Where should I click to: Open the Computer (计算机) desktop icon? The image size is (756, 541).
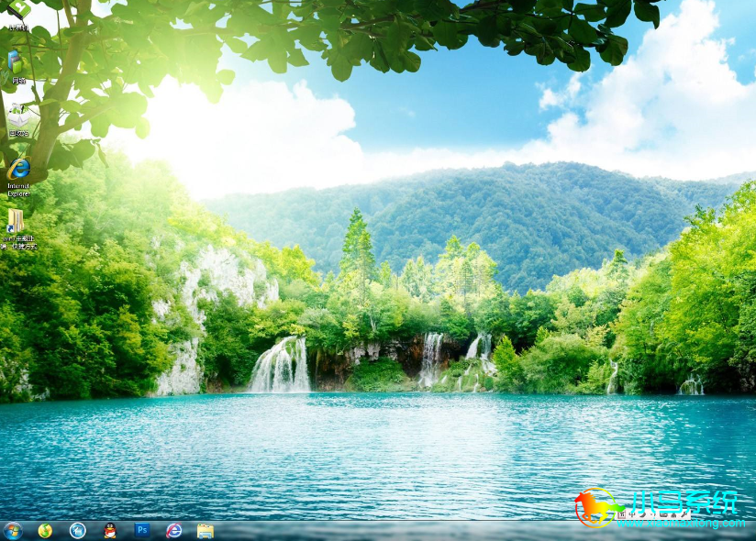18,15
